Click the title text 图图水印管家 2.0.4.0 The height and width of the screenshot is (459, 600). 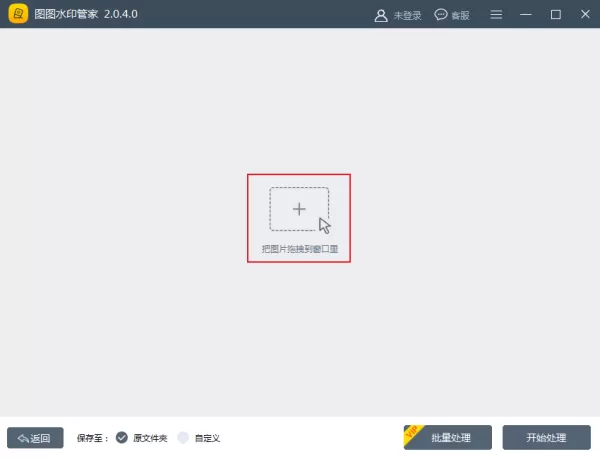(x=86, y=14)
